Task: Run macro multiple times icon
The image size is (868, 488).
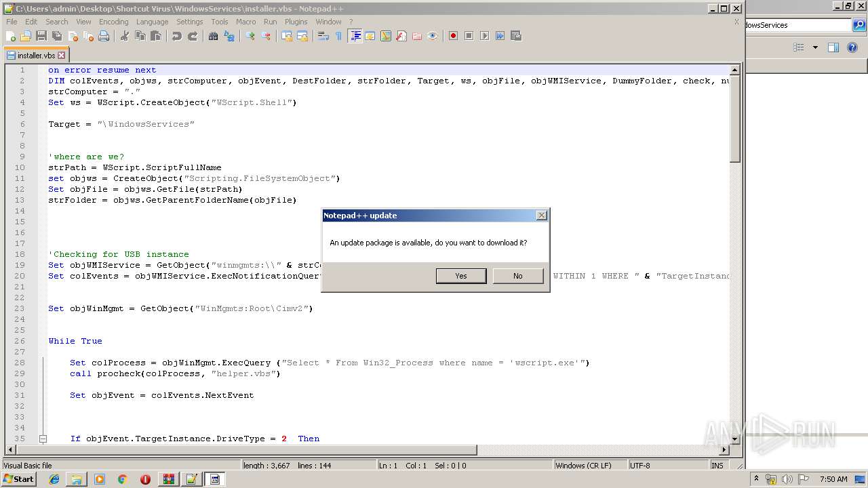Action: click(500, 36)
